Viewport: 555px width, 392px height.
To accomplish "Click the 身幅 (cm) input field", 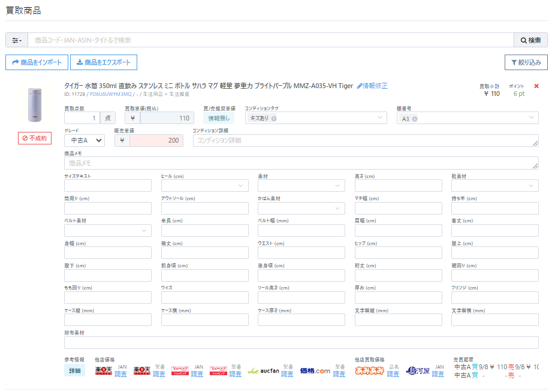I will pyautogui.click(x=108, y=253).
